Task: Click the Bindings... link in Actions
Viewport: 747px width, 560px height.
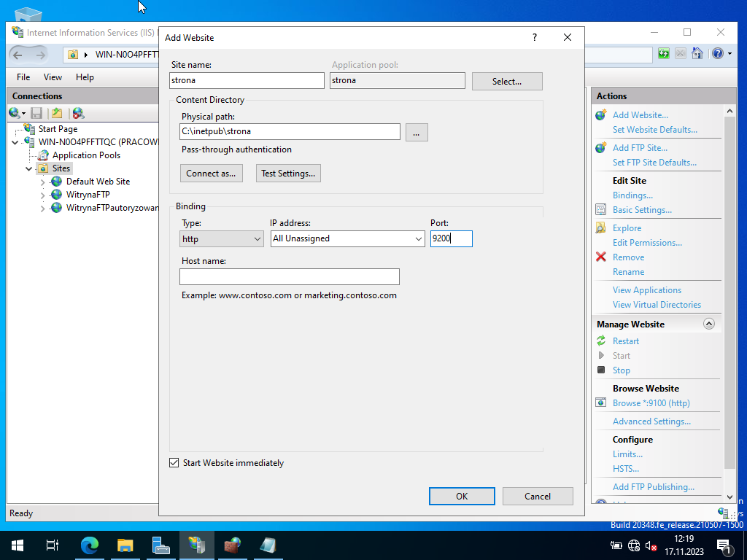Action: coord(632,195)
